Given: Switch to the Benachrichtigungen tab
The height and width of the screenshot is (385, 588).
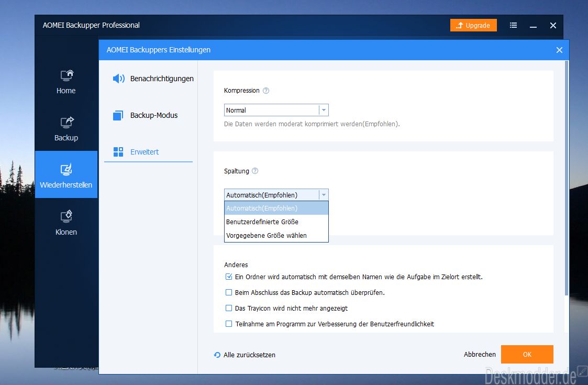Looking at the screenshot, I should (x=153, y=79).
